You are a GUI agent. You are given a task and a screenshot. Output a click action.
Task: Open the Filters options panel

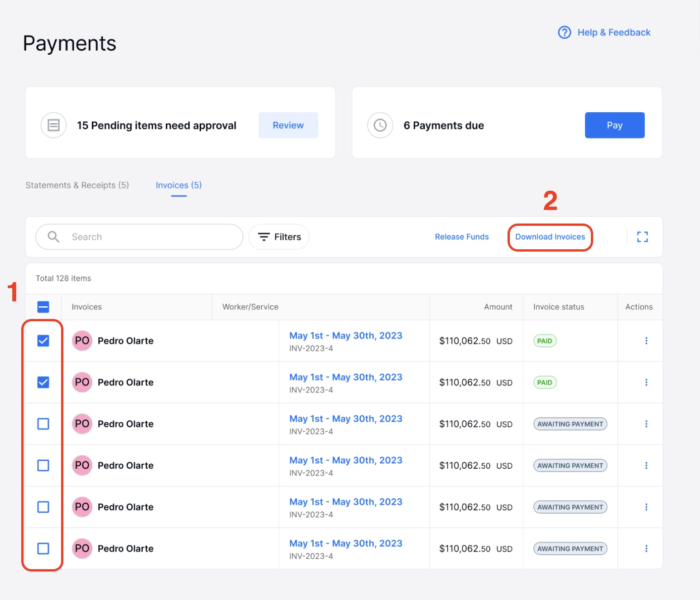(x=278, y=237)
